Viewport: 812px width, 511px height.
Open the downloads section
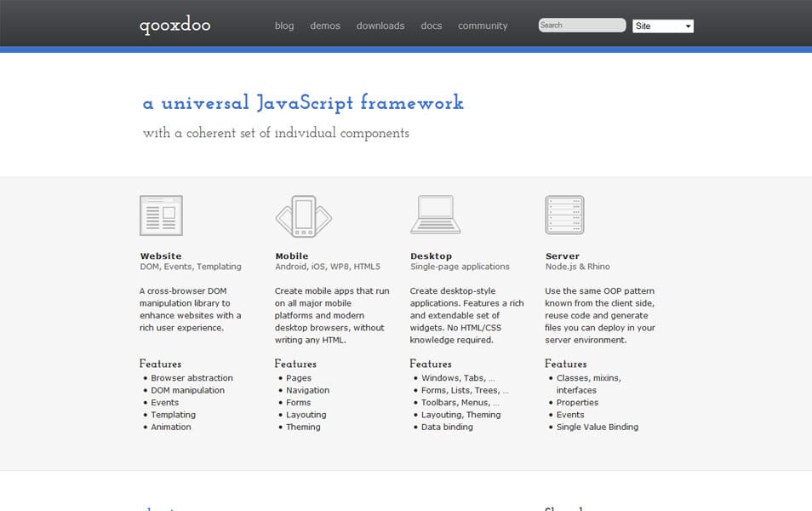click(380, 26)
